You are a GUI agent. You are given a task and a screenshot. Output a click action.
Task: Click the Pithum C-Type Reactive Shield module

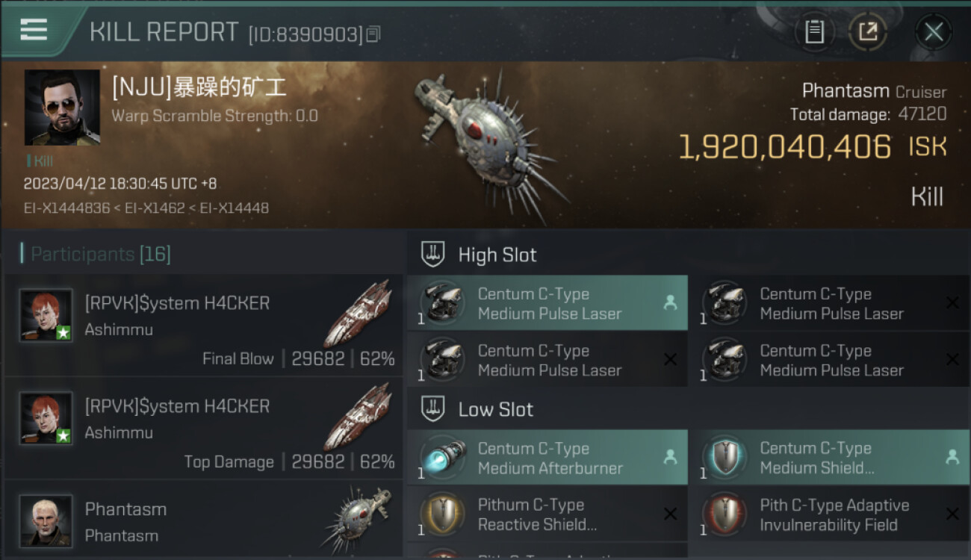click(x=547, y=514)
